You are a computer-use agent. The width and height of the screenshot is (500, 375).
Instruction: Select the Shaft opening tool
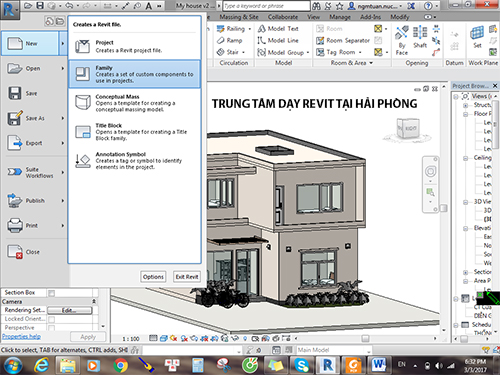(420, 37)
